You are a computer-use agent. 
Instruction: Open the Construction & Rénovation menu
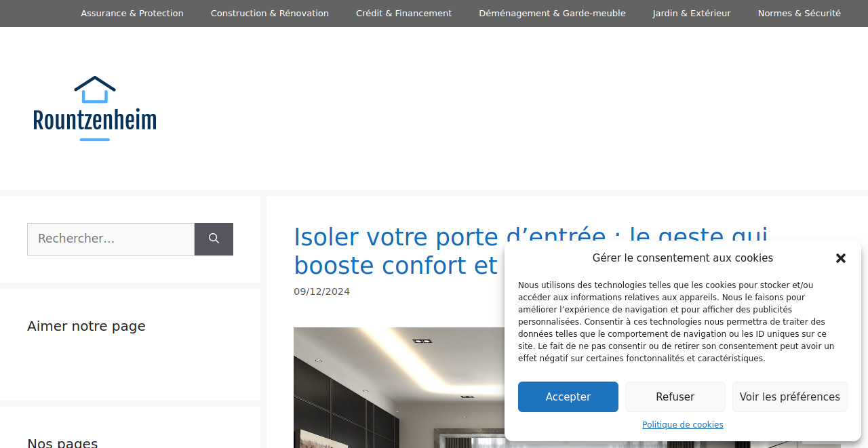click(x=270, y=14)
